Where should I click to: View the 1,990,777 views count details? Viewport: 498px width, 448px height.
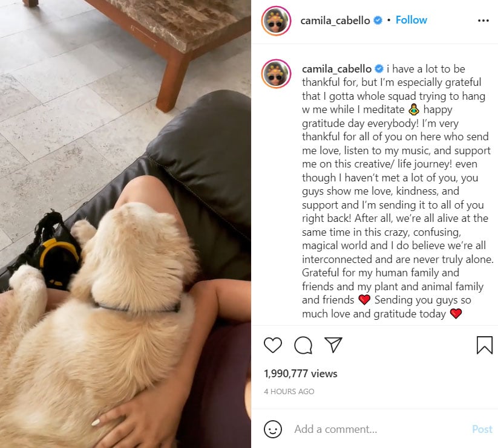[301, 374]
